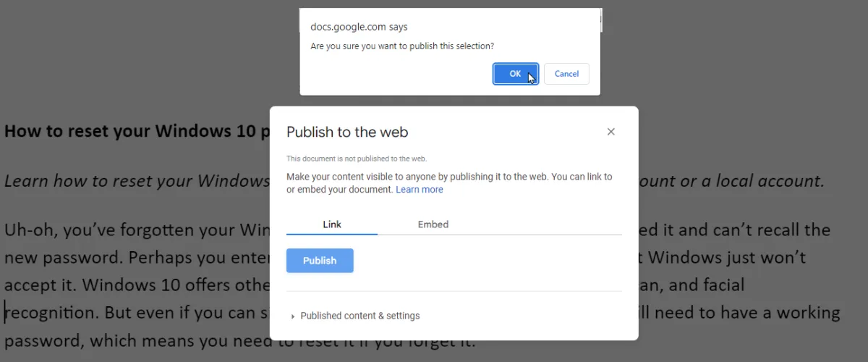868x362 pixels.
Task: Click the 'Are you sure' alert message
Action: coord(402,46)
